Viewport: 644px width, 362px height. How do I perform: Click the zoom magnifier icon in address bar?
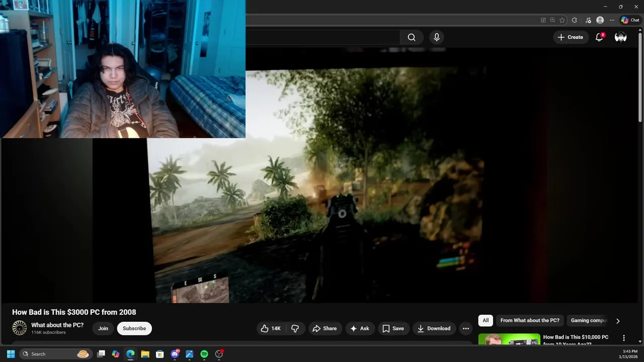click(x=552, y=20)
